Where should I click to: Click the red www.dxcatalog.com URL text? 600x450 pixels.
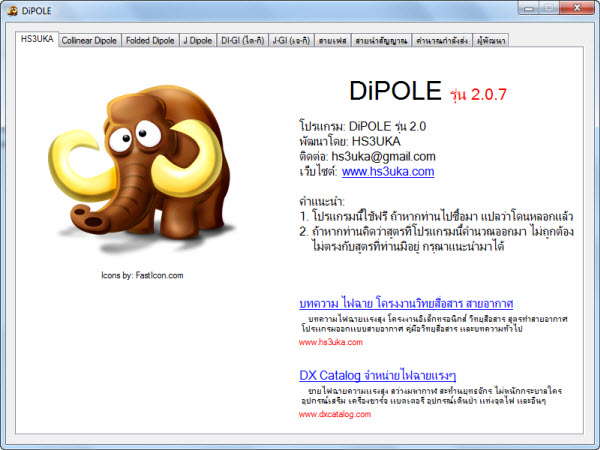pos(335,414)
